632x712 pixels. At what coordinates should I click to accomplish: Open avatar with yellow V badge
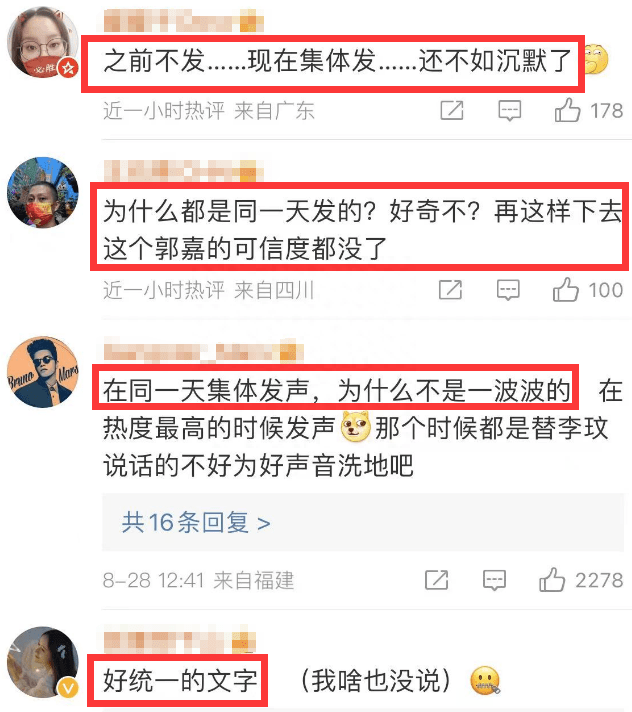(x=43, y=662)
